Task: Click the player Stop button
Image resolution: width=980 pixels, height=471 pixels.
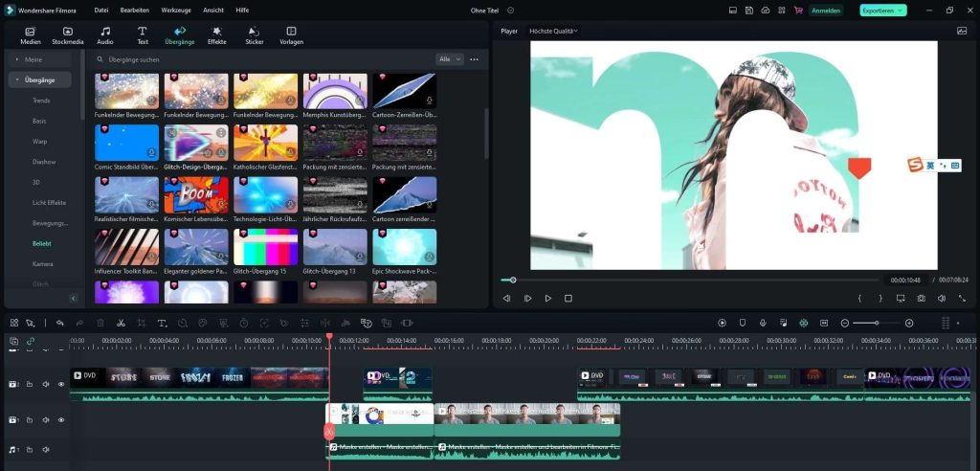Action: click(568, 299)
